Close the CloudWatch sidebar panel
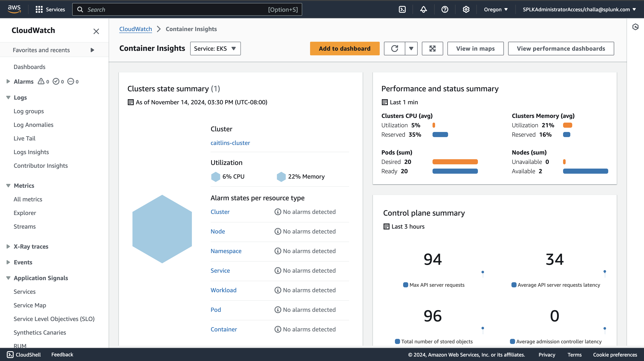This screenshot has width=644, height=361. point(96,31)
